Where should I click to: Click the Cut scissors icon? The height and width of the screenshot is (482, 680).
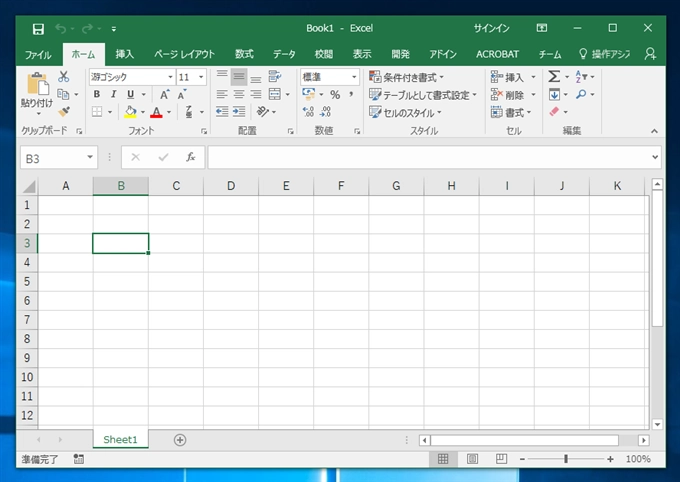point(64,77)
